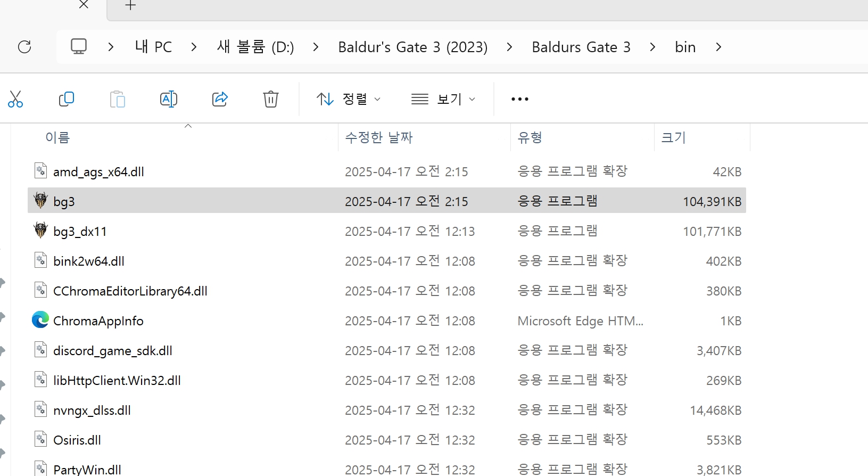Click the 101,771KB size of bg3_dx11

coord(712,232)
